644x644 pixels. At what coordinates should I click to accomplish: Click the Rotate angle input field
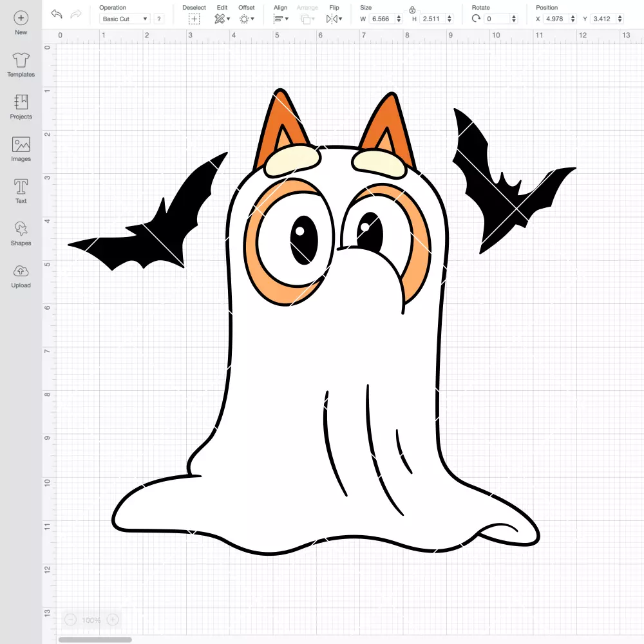[497, 19]
